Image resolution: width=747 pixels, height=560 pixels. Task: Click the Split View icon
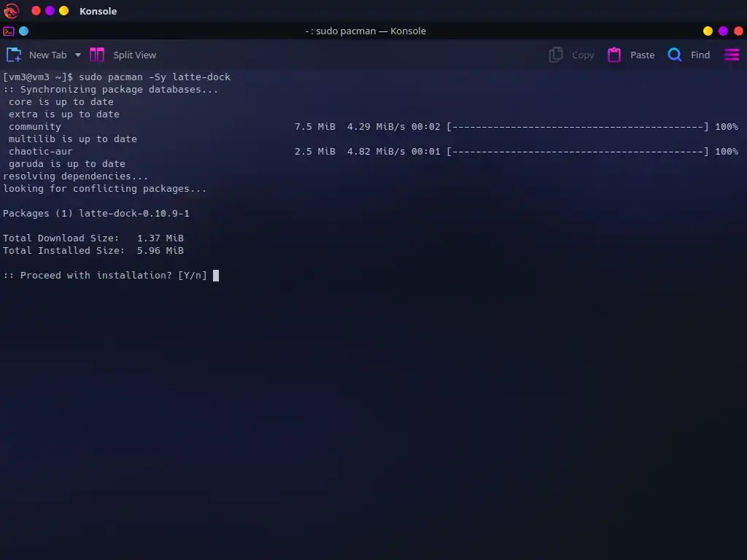97,55
